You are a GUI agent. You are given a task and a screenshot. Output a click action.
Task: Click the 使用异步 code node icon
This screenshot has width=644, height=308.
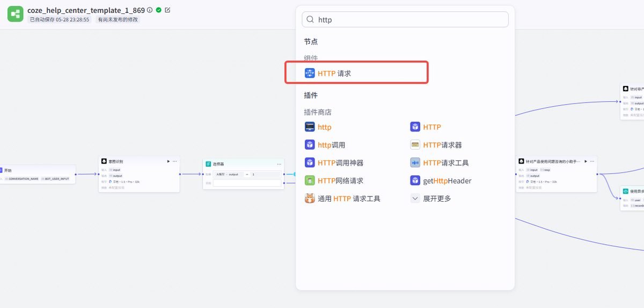tap(625, 191)
